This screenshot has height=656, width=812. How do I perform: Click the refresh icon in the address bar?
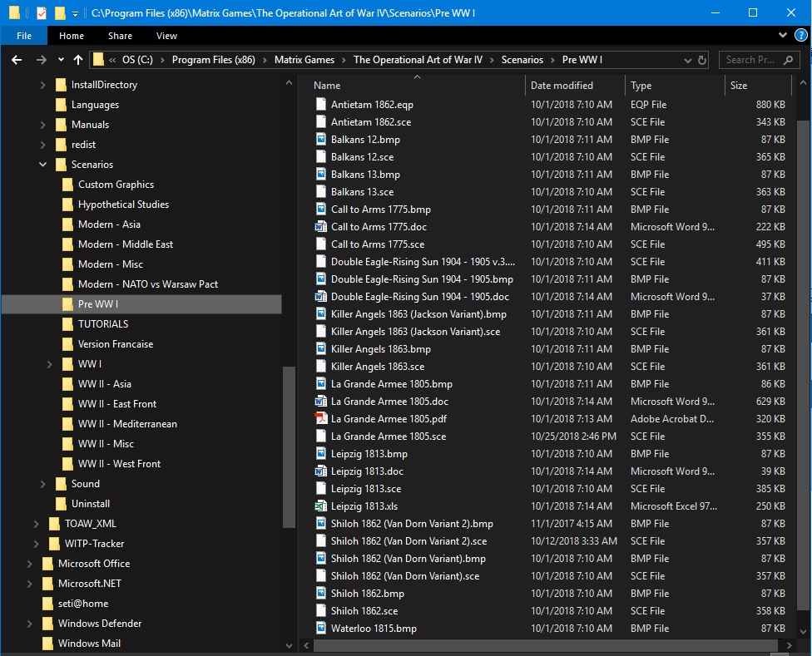tap(702, 60)
